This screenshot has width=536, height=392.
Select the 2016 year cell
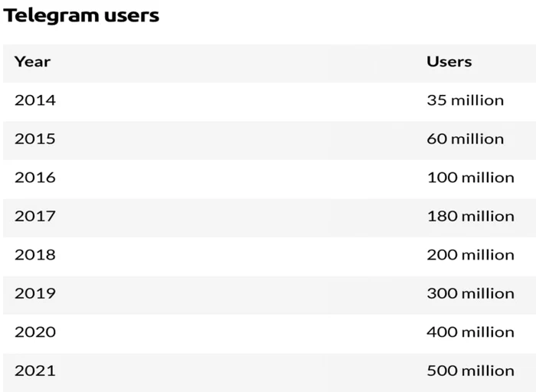pyautogui.click(x=35, y=178)
